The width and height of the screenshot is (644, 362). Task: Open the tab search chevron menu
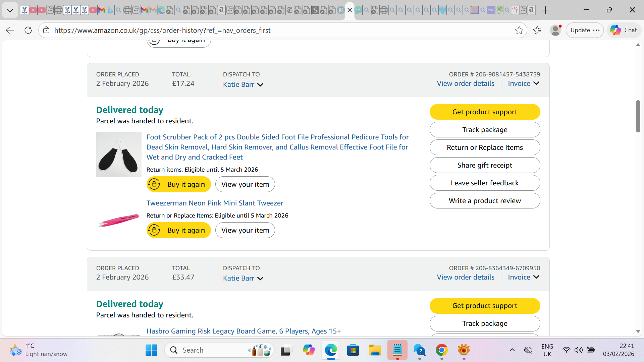(10, 10)
